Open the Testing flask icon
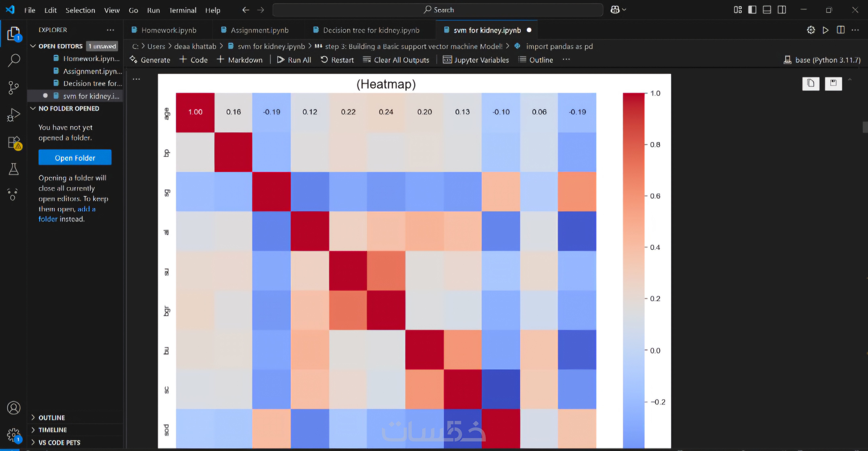868x451 pixels. [13, 169]
